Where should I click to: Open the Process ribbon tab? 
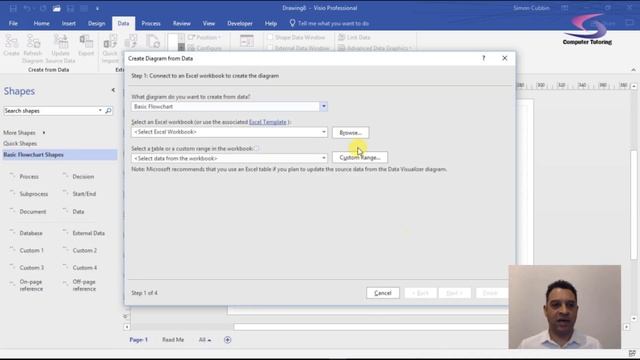151,23
